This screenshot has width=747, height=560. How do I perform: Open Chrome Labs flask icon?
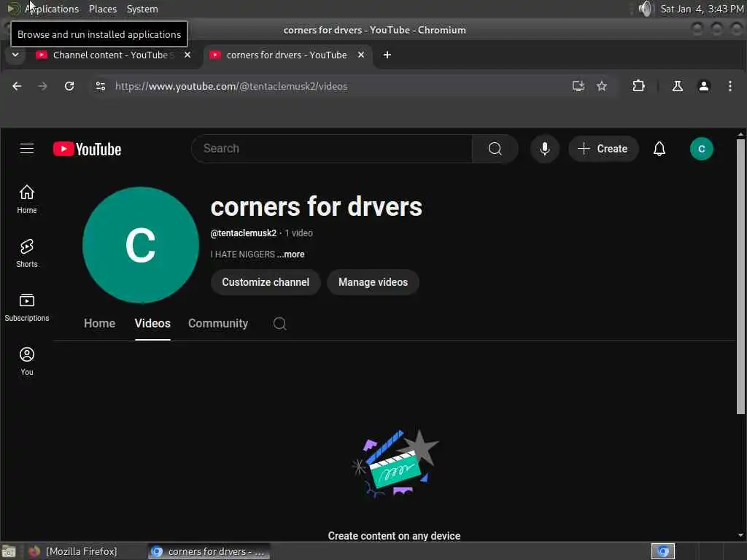[677, 86]
